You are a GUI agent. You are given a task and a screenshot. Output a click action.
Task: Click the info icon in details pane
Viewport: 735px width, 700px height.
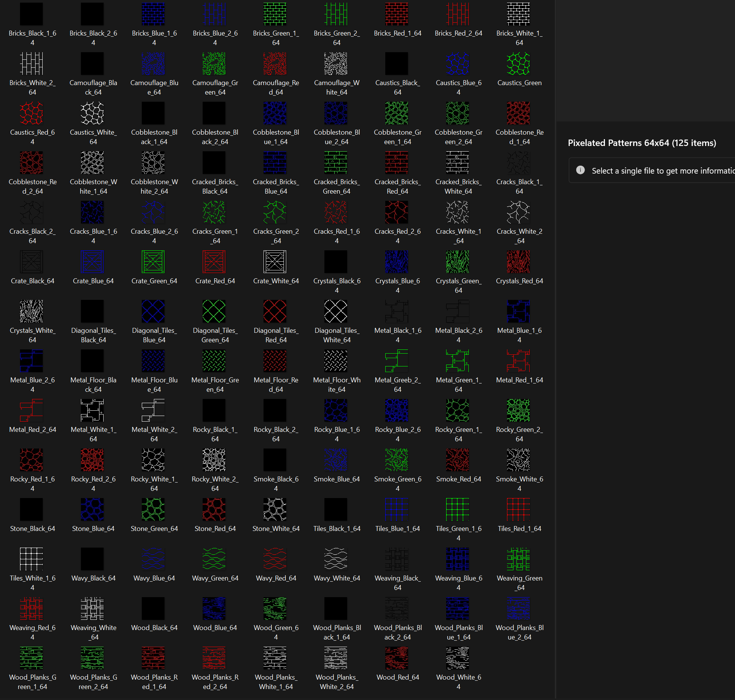(580, 170)
